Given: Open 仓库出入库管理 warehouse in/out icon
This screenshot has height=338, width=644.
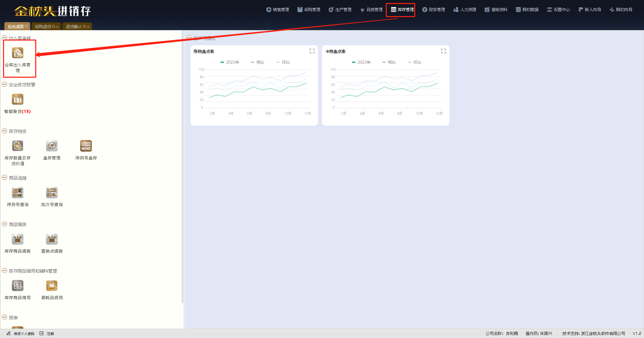Looking at the screenshot, I should [18, 53].
